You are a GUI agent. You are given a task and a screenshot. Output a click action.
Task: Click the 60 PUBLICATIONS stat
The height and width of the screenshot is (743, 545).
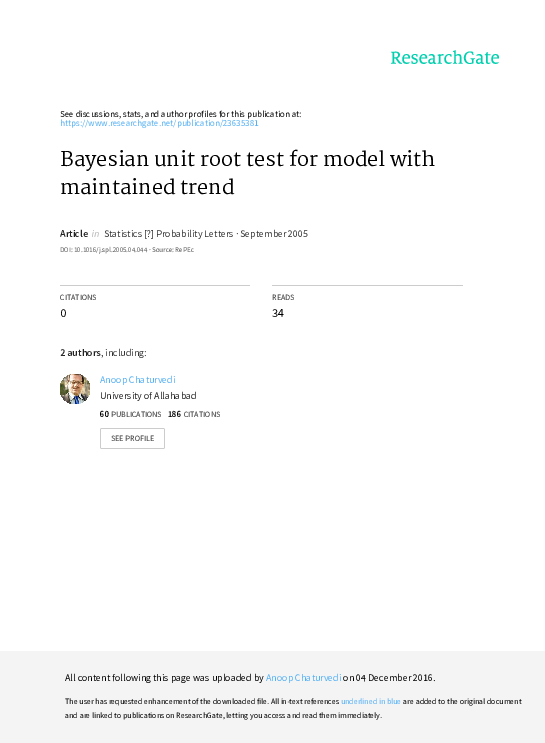130,414
